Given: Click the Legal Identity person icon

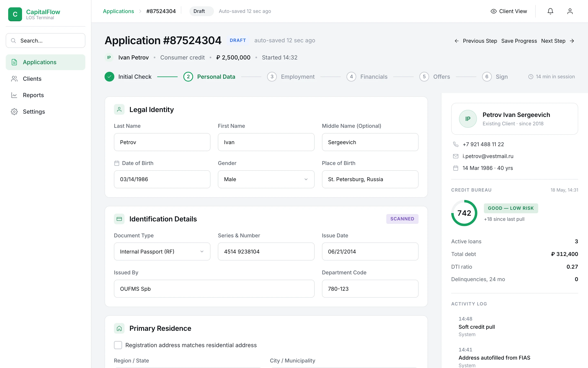Looking at the screenshot, I should (119, 110).
